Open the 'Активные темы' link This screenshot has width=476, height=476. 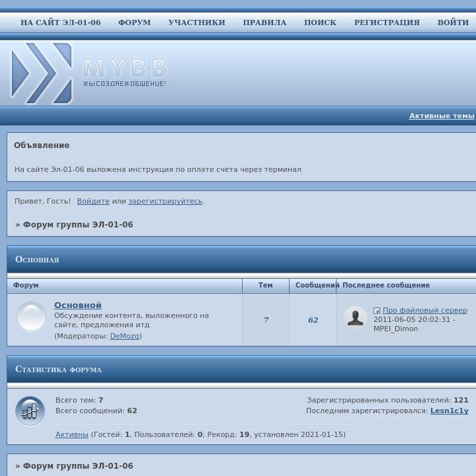pos(442,116)
